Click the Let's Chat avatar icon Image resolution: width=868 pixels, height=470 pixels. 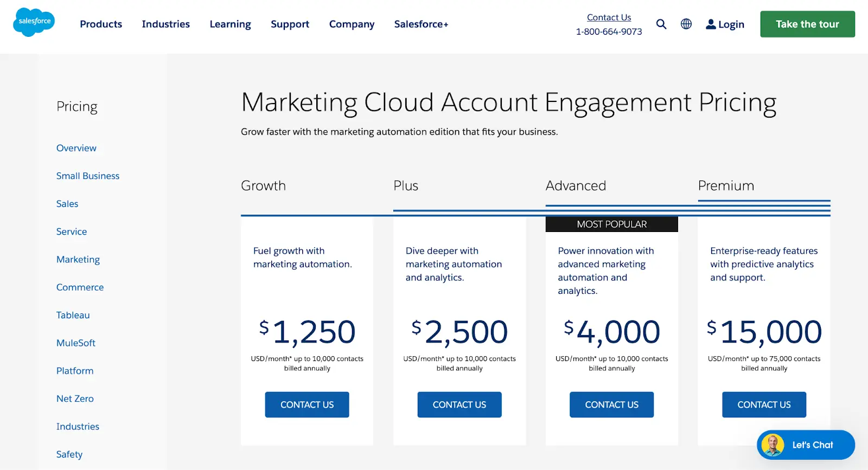tap(773, 445)
